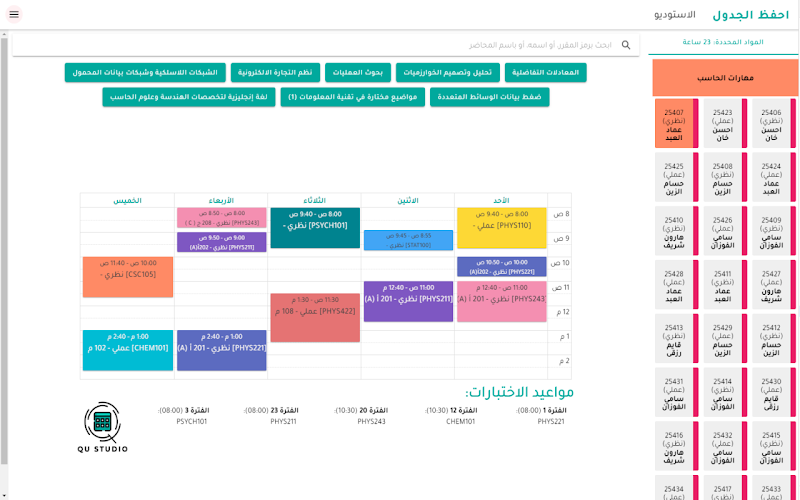The width and height of the screenshot is (800, 500).
Task: Toggle section 25423 احسن خان
Action: tap(725, 123)
